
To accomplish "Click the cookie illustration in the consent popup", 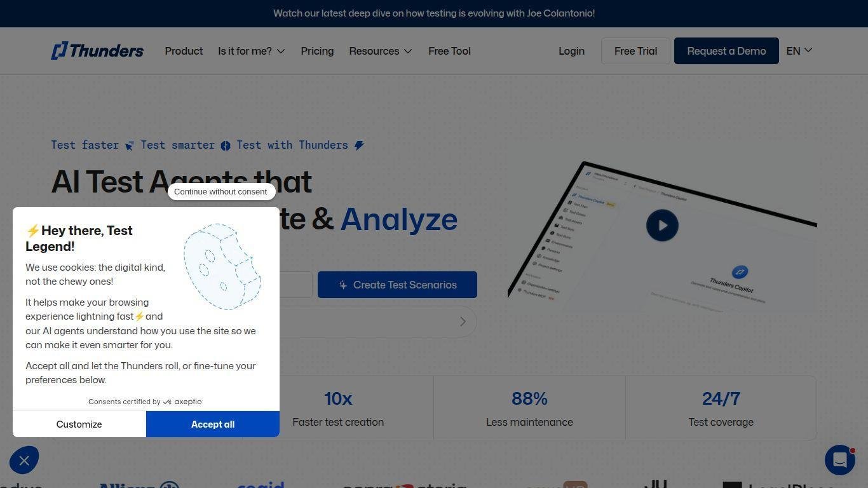I will coord(222,266).
